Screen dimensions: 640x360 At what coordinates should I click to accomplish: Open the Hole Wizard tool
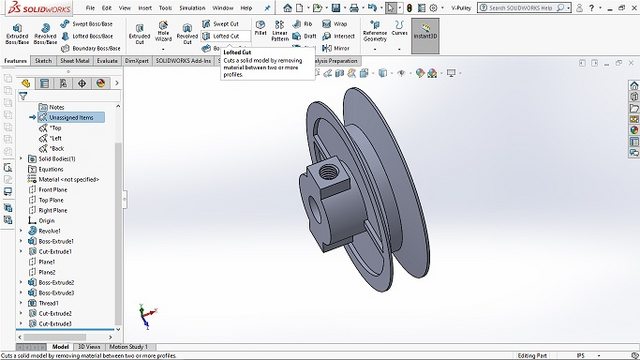coord(163,32)
